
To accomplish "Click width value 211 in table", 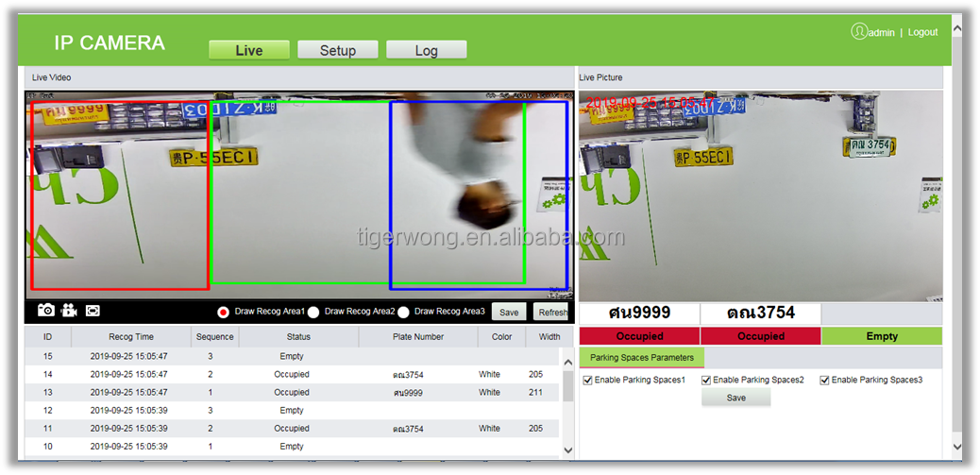I will (535, 393).
